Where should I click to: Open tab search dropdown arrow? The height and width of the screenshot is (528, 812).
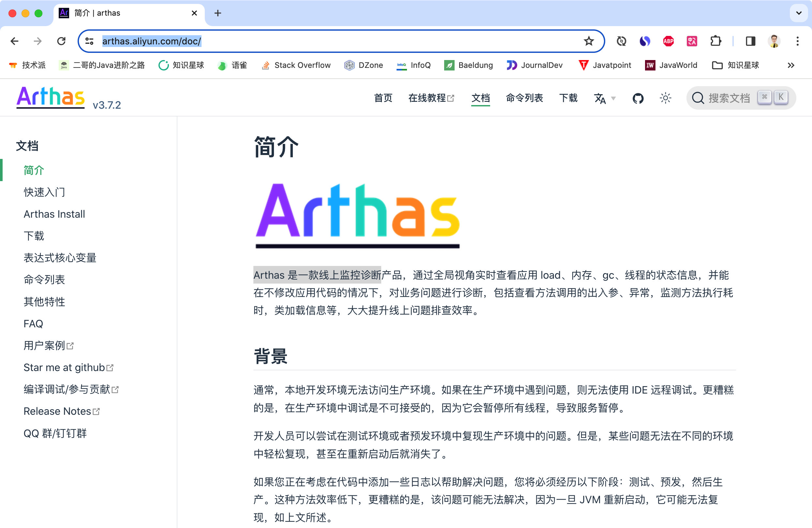pyautogui.click(x=799, y=13)
